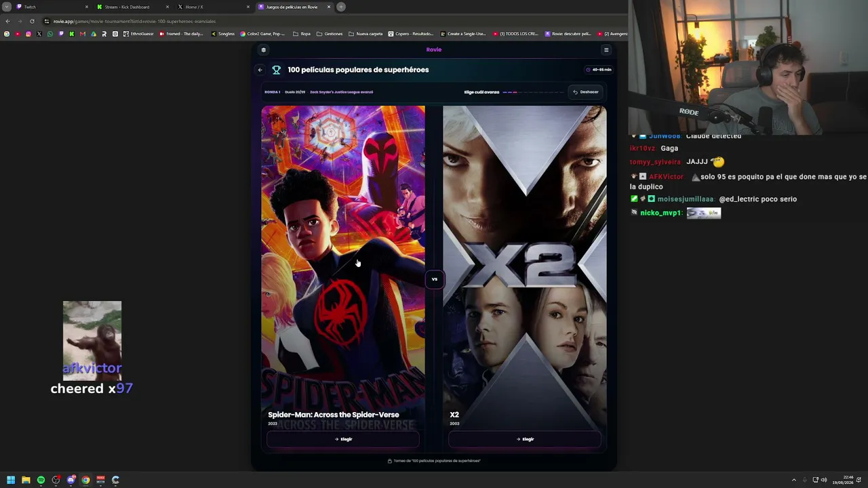Viewport: 868px width, 488px height.
Task: Expand the Ropa bookmarks folder
Action: point(302,34)
